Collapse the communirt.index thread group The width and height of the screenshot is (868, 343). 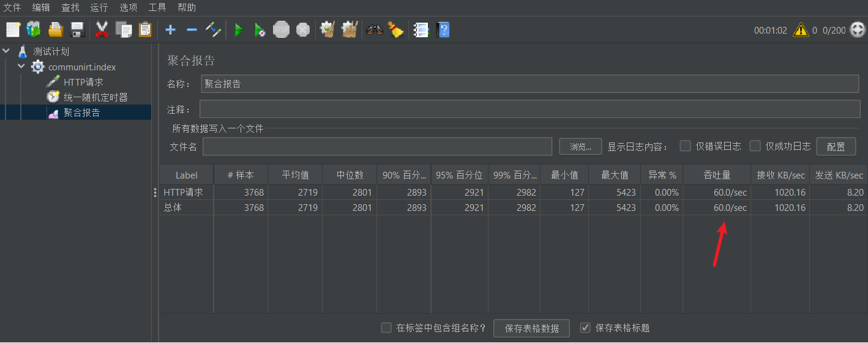21,66
